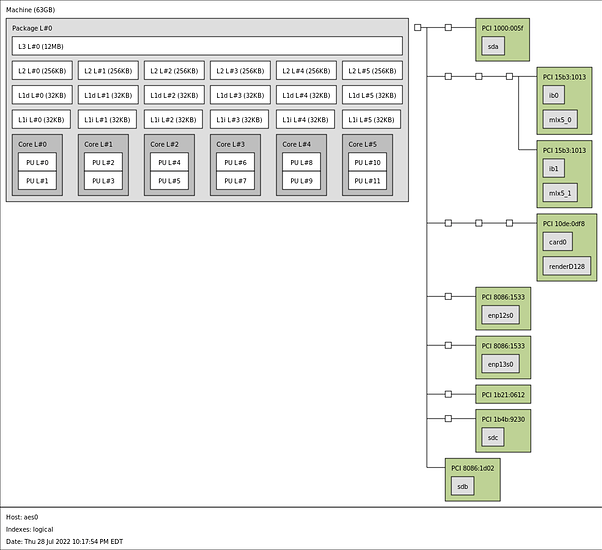602x550 pixels.
Task: Select the renderD128 device box
Action: point(567,266)
